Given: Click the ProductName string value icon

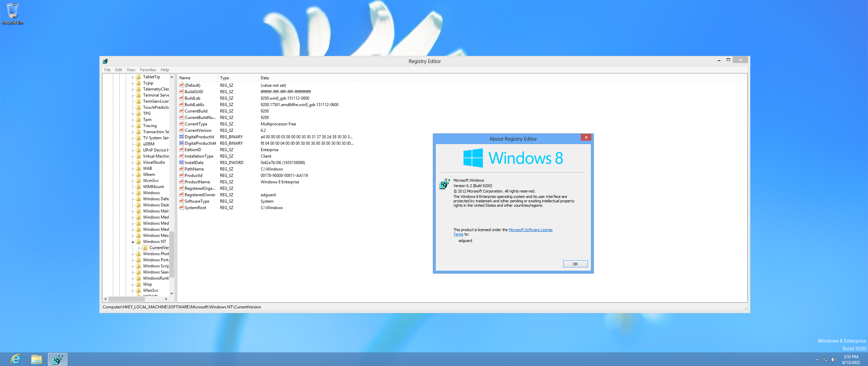Looking at the screenshot, I should [181, 182].
